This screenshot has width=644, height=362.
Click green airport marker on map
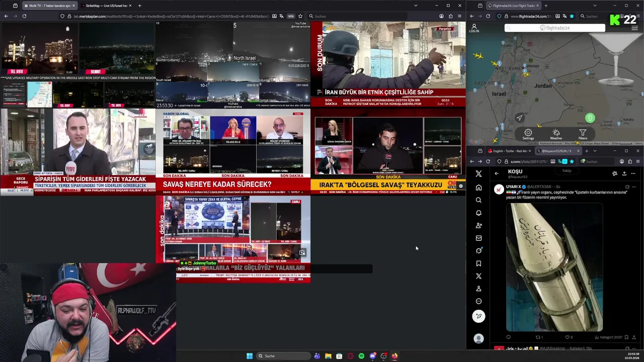tap(590, 118)
